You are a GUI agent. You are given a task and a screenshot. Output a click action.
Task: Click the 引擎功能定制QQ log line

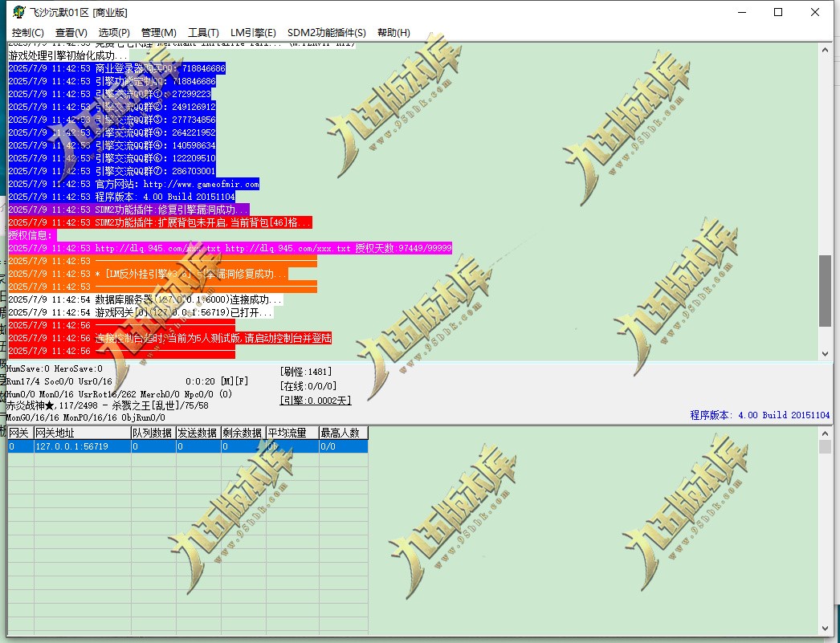(112, 81)
